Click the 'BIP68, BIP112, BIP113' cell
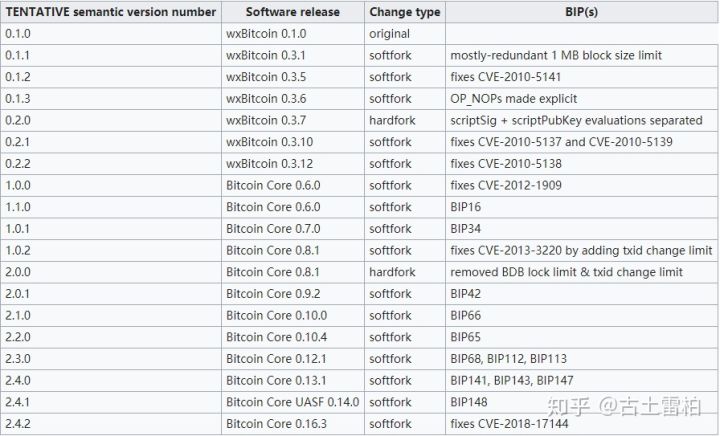720x436 pixels. click(581, 359)
